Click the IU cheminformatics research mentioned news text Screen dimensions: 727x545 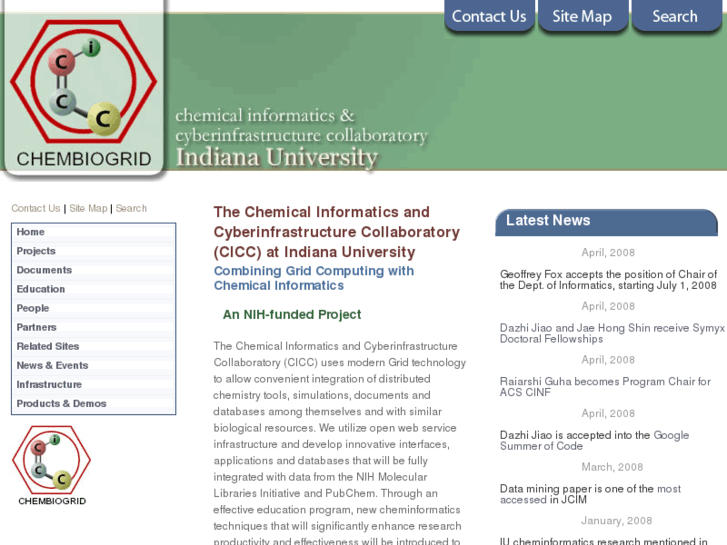(604, 541)
